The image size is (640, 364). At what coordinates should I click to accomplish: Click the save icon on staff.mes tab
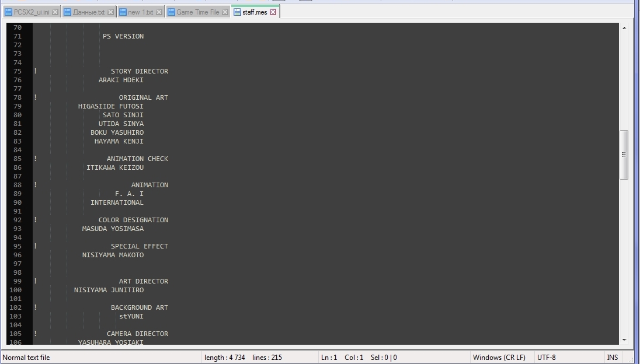coord(237,12)
